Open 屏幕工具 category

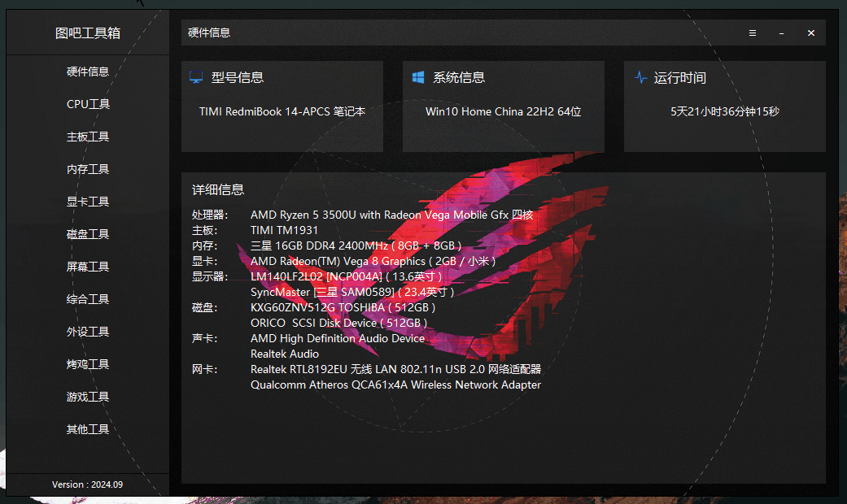tap(88, 267)
